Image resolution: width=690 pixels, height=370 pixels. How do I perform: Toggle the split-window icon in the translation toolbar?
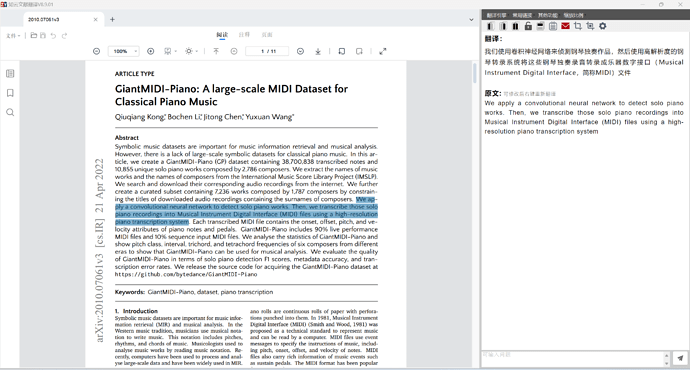pyautogui.click(x=540, y=26)
